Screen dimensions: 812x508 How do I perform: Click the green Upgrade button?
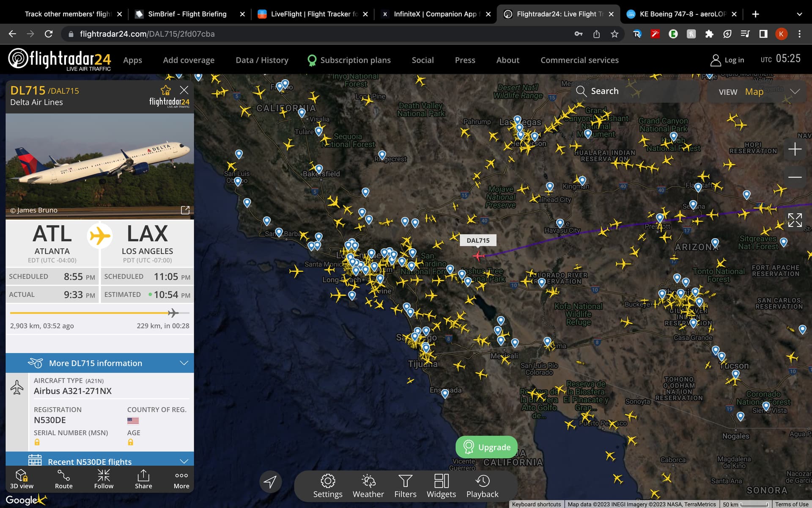click(x=486, y=447)
